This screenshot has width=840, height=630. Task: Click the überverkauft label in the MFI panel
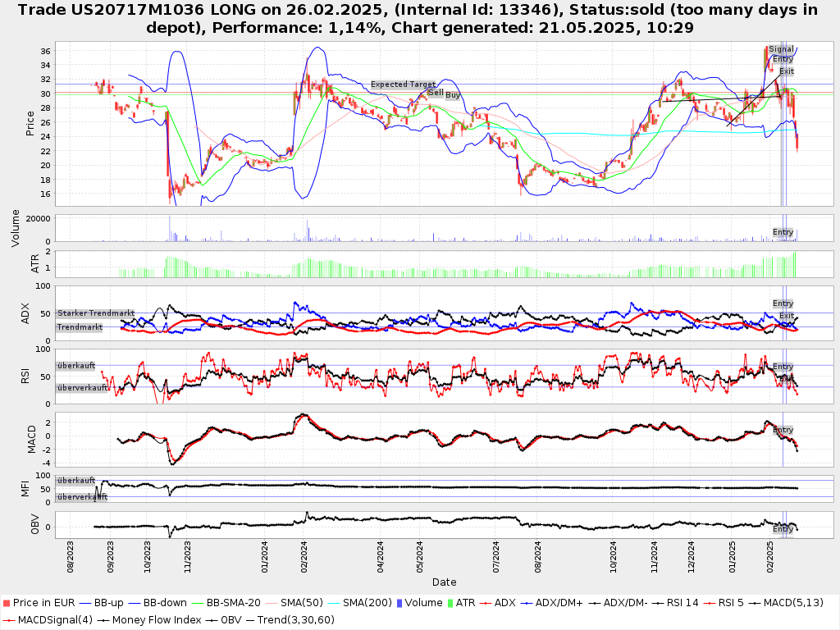click(x=82, y=496)
